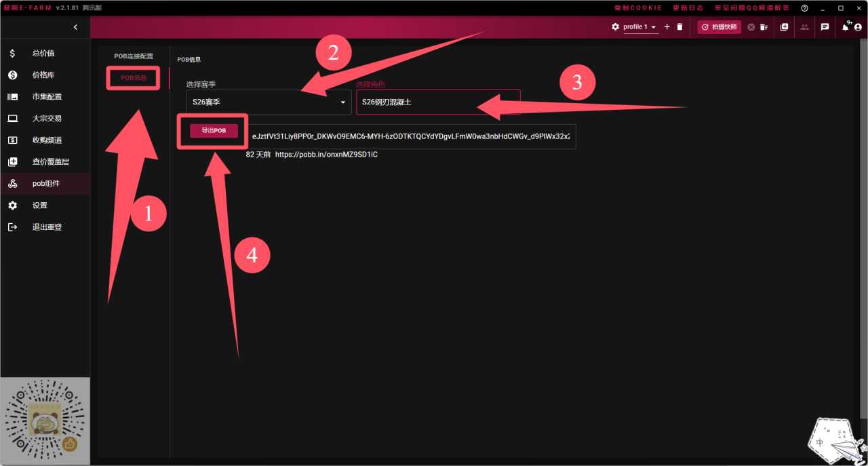Collapse the left sidebar with the chevron
Viewport: 868px width, 466px height.
(75, 27)
